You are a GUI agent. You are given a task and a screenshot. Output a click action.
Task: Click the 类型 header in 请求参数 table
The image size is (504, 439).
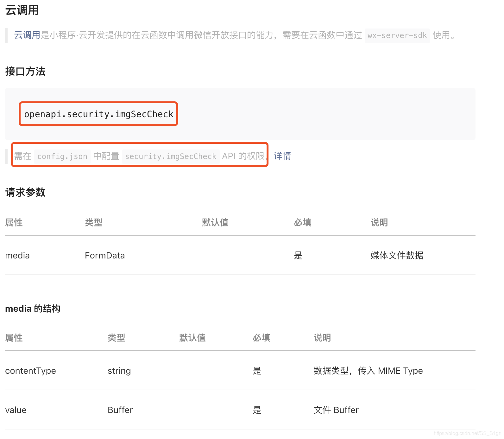(x=94, y=222)
